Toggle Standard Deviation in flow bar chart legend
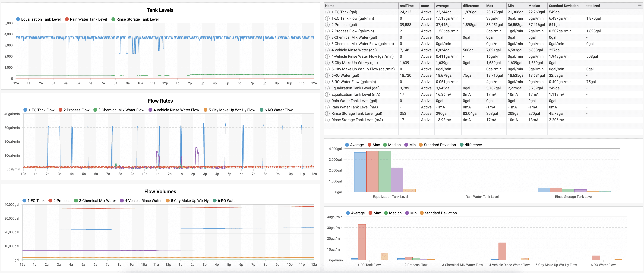 pos(438,213)
